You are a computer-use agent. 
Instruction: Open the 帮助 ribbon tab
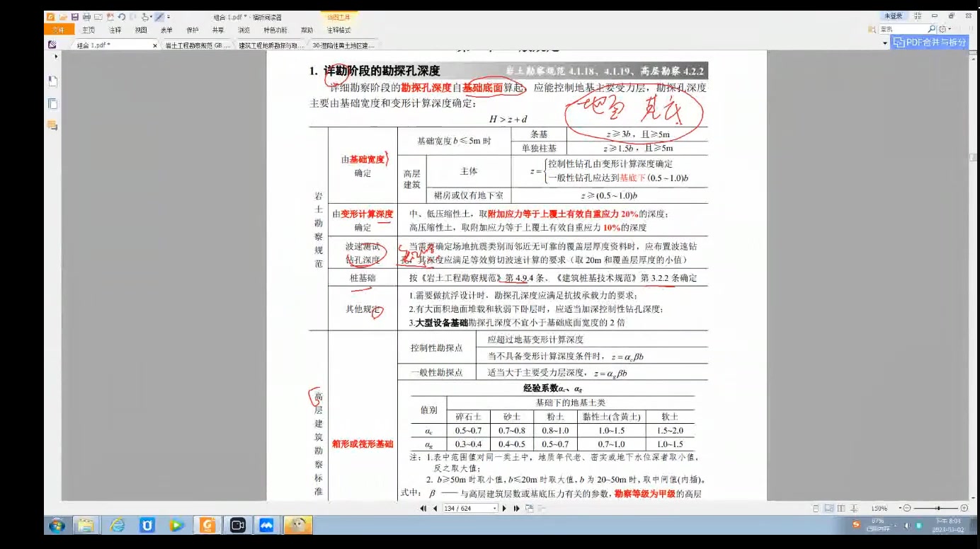(307, 30)
